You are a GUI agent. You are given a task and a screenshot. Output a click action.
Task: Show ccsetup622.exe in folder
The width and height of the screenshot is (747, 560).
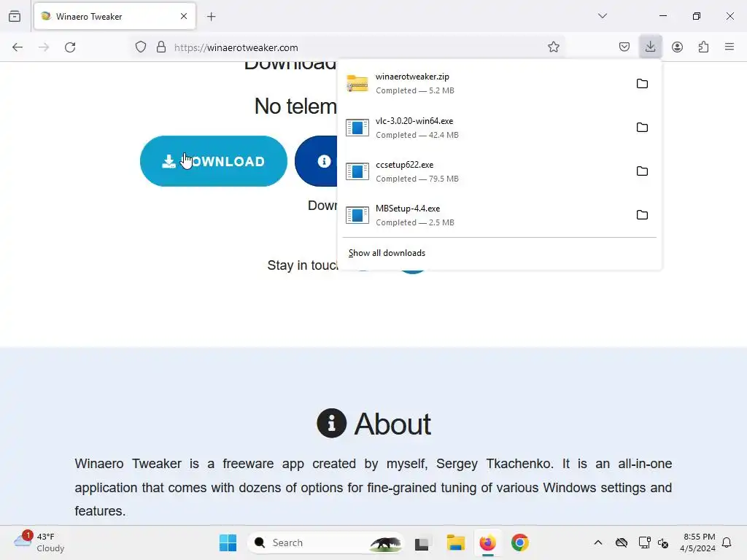pyautogui.click(x=642, y=171)
